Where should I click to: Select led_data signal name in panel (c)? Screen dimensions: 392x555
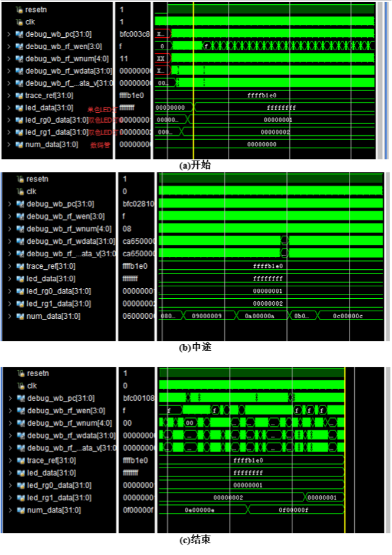click(x=50, y=473)
